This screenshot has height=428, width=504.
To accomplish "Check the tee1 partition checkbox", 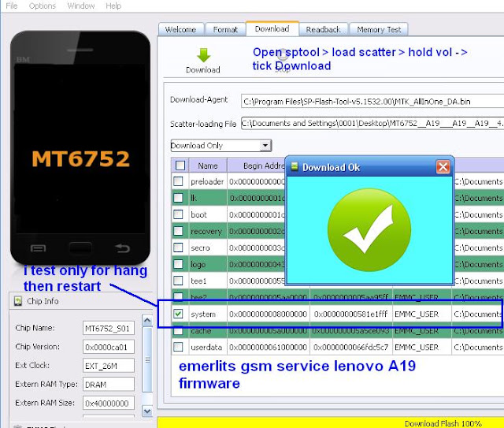I will click(x=178, y=281).
